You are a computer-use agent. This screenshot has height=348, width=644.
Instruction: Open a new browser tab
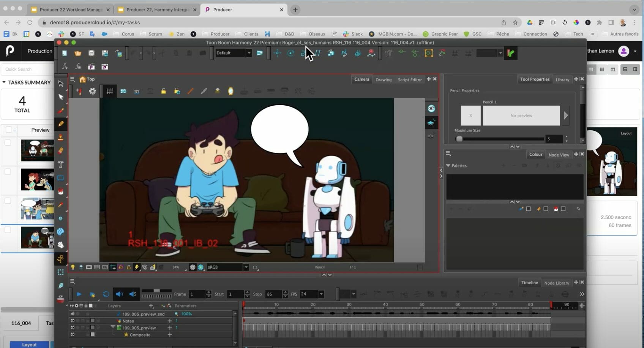[295, 9]
